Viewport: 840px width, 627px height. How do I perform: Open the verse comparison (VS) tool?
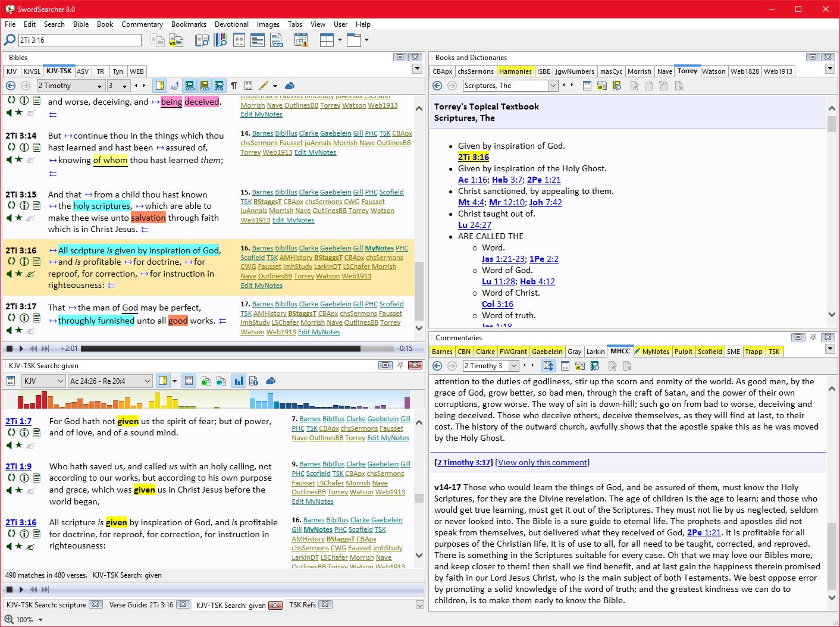point(176,40)
